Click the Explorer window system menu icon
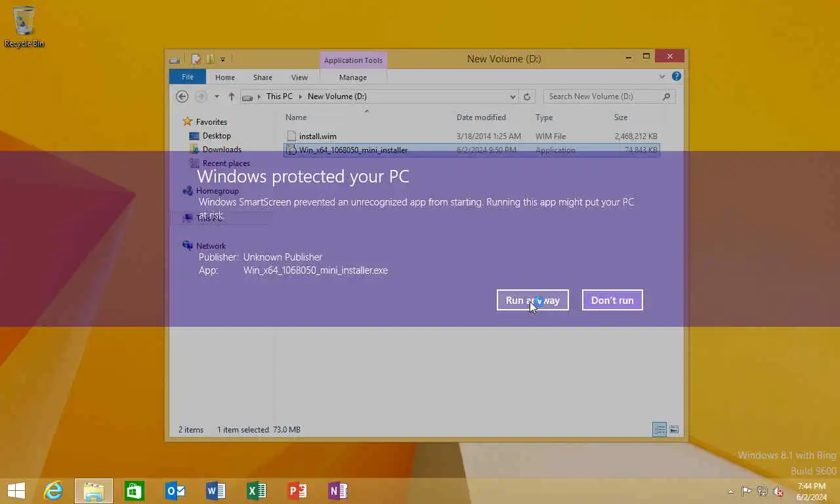 tap(175, 60)
